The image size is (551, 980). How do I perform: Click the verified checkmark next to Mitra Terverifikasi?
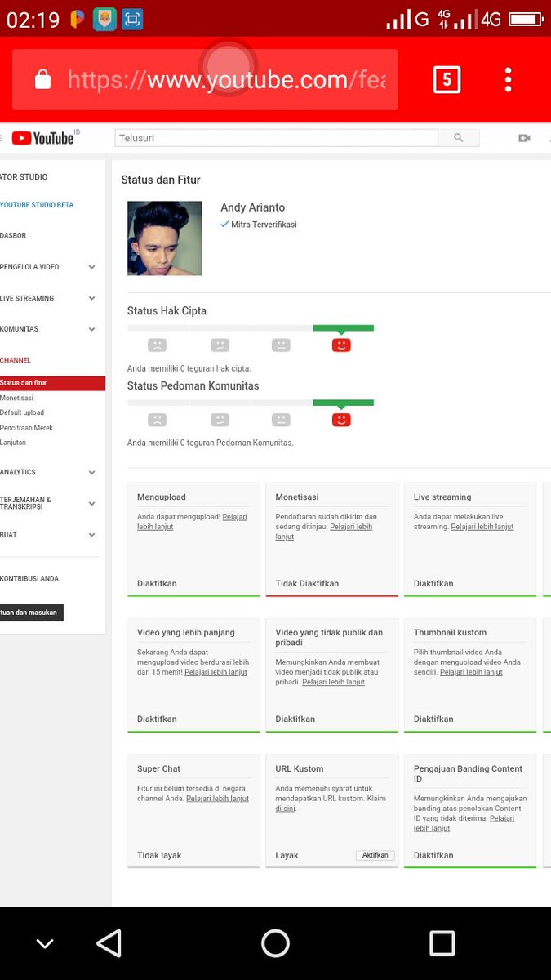[224, 224]
